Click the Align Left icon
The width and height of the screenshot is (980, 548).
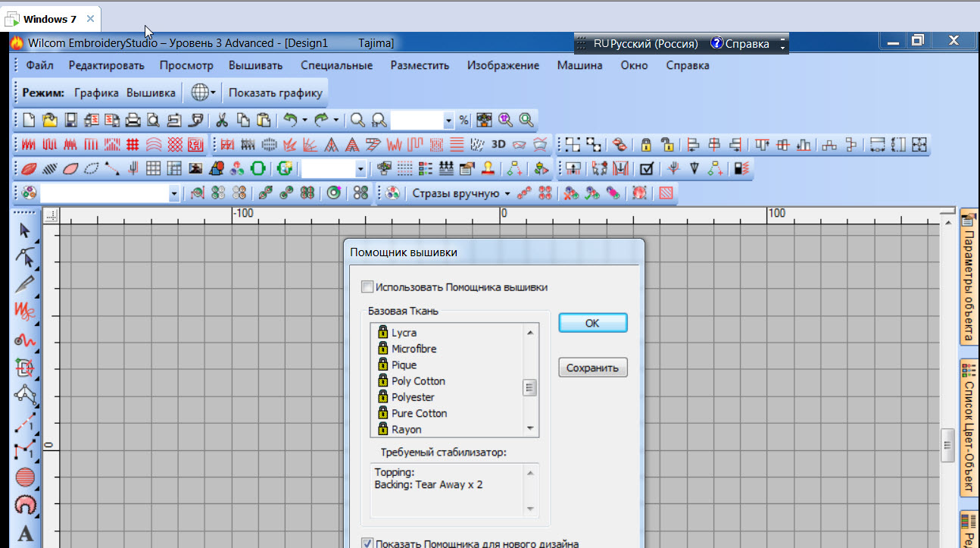pyautogui.click(x=692, y=144)
